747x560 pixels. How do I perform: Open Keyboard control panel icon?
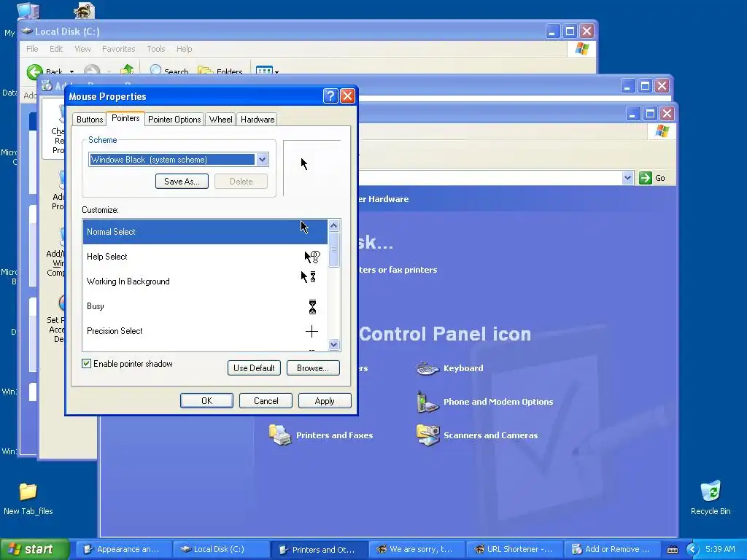point(427,368)
